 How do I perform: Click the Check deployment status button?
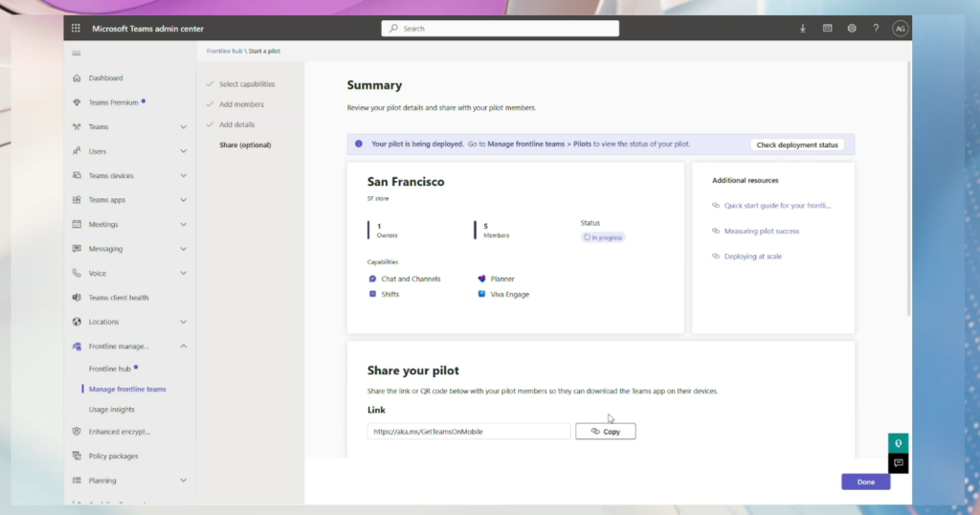pyautogui.click(x=796, y=145)
